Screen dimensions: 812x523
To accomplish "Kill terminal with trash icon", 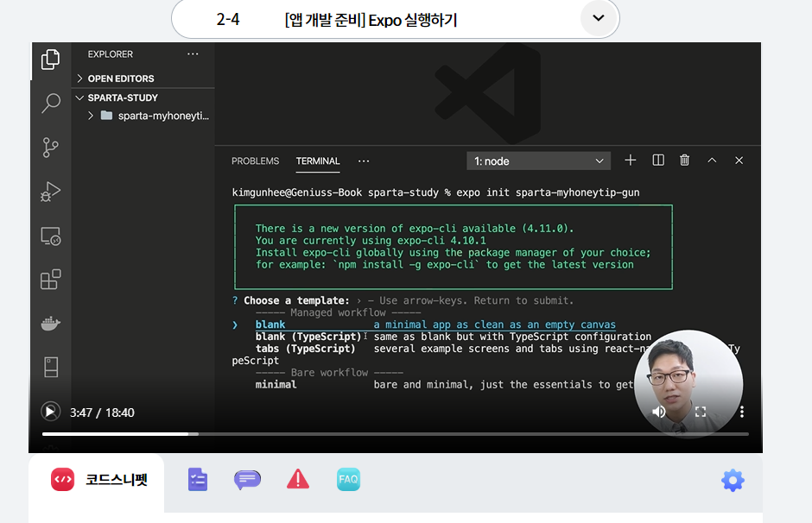I will [685, 161].
